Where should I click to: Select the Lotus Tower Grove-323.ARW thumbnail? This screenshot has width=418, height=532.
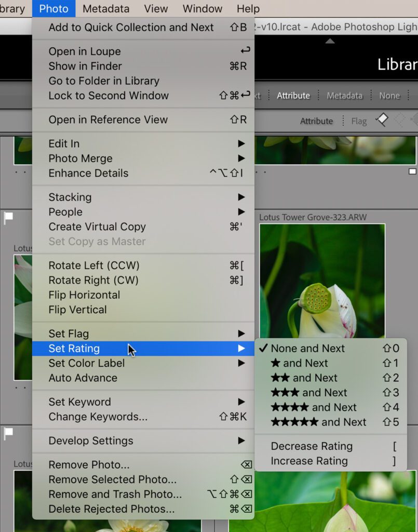tap(322, 281)
